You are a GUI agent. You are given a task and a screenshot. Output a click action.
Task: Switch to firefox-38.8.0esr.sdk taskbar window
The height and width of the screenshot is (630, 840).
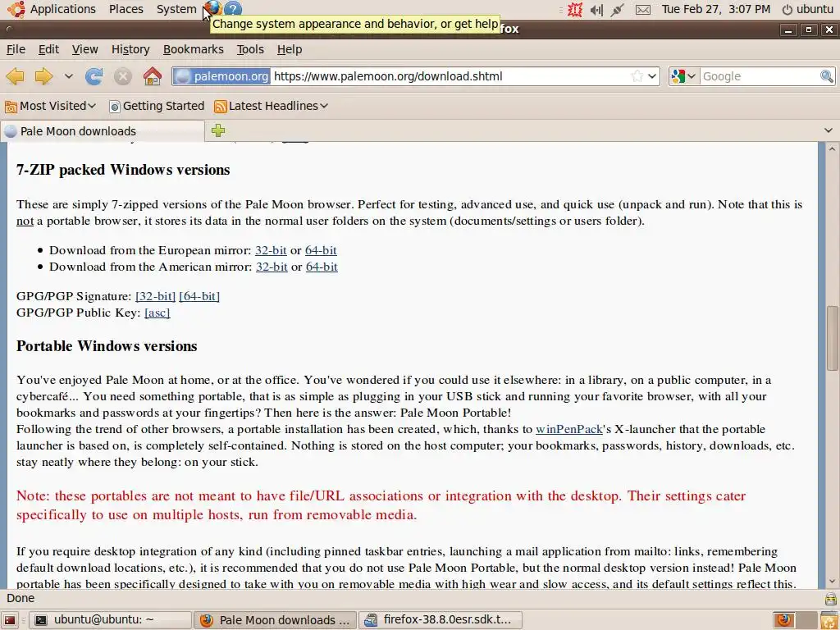pyautogui.click(x=441, y=620)
